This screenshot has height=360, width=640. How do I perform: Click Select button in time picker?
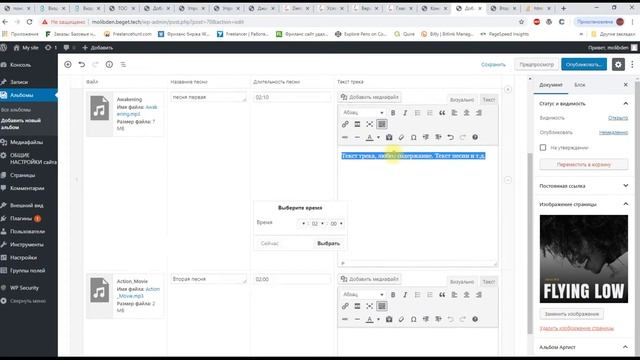pyautogui.click(x=329, y=243)
